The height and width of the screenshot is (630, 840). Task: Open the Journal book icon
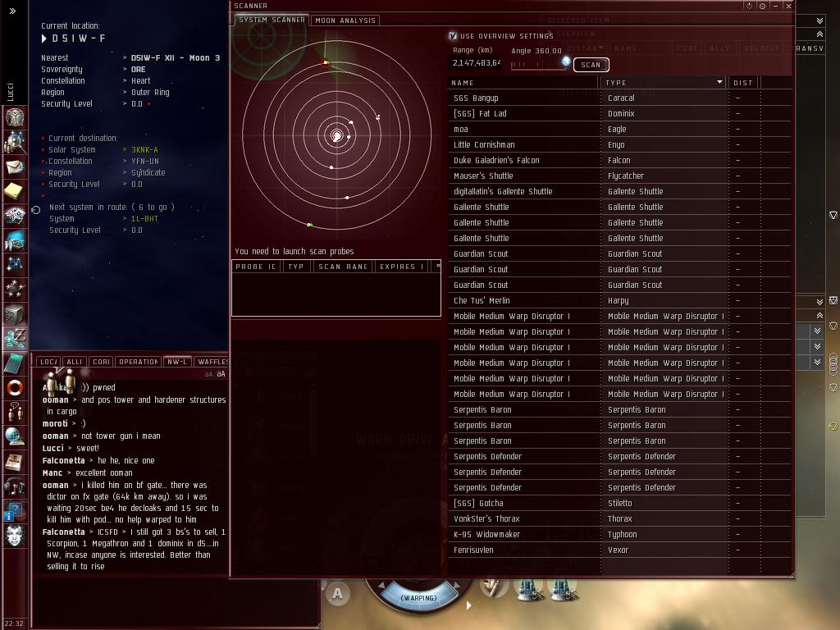pos(15,461)
